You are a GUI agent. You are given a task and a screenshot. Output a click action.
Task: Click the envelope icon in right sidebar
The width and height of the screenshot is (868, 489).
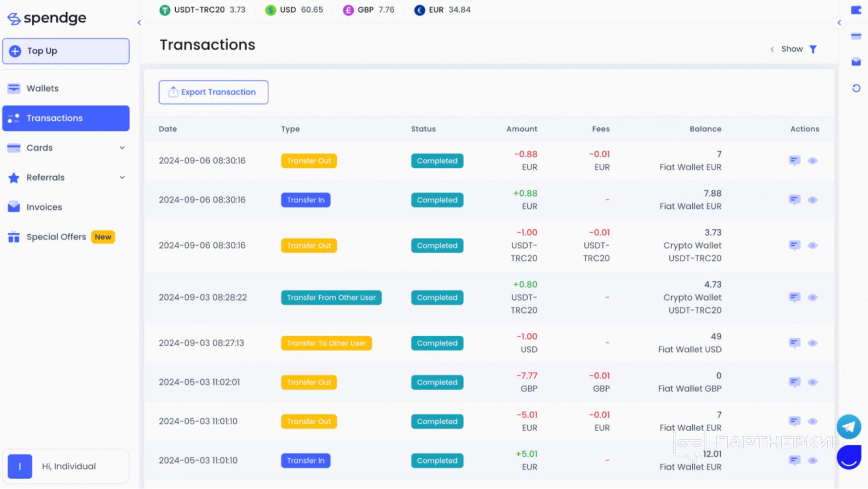pyautogui.click(x=856, y=62)
